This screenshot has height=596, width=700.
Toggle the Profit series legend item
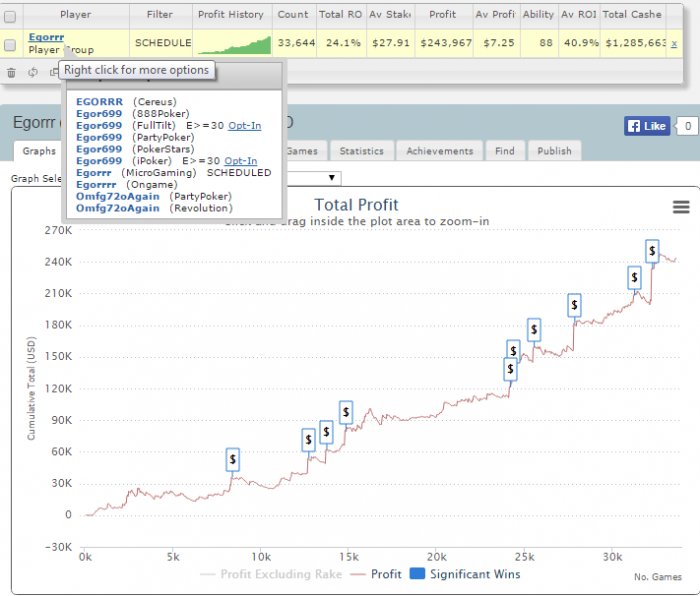pyautogui.click(x=376, y=574)
